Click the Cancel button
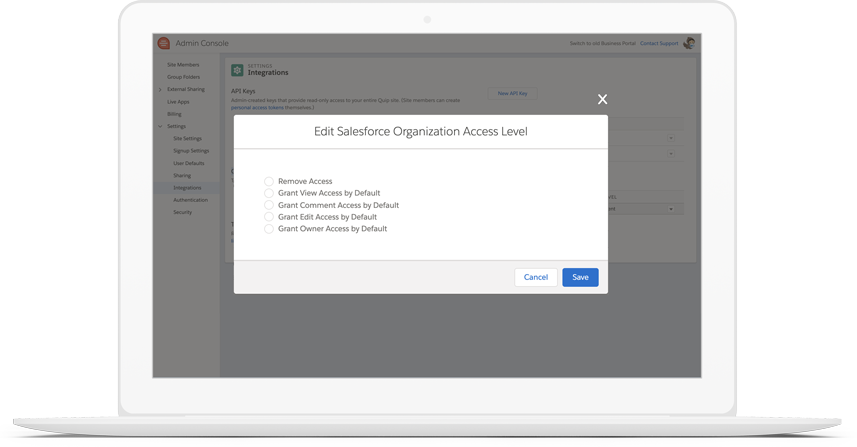Viewport: 857px width, 447px height. point(536,277)
